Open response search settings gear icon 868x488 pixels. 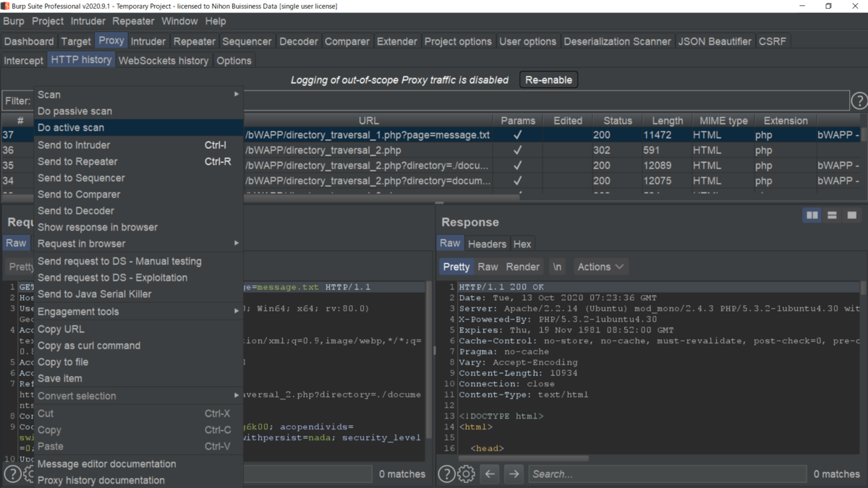click(x=467, y=474)
